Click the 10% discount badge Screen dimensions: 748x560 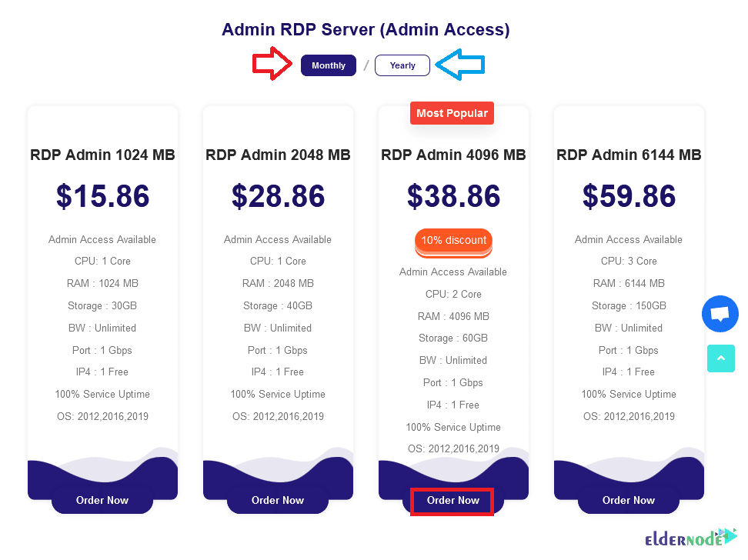(453, 242)
